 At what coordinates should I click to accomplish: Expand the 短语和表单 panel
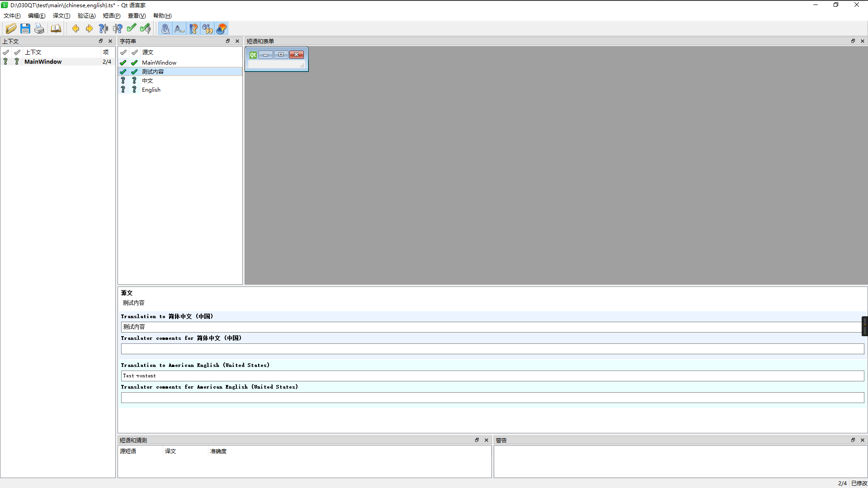[853, 41]
